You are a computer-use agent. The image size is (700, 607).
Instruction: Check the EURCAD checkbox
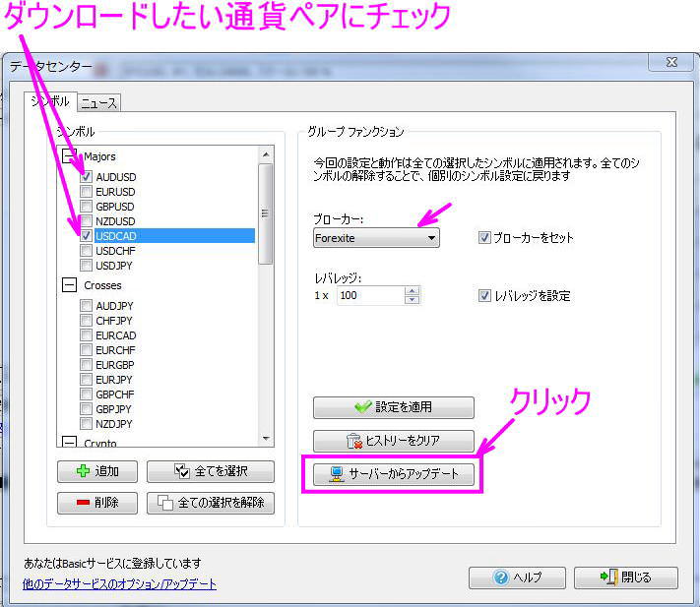[86, 334]
